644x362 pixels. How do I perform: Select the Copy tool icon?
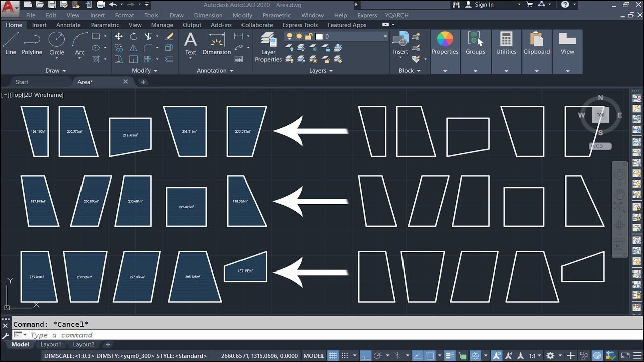pyautogui.click(x=119, y=48)
